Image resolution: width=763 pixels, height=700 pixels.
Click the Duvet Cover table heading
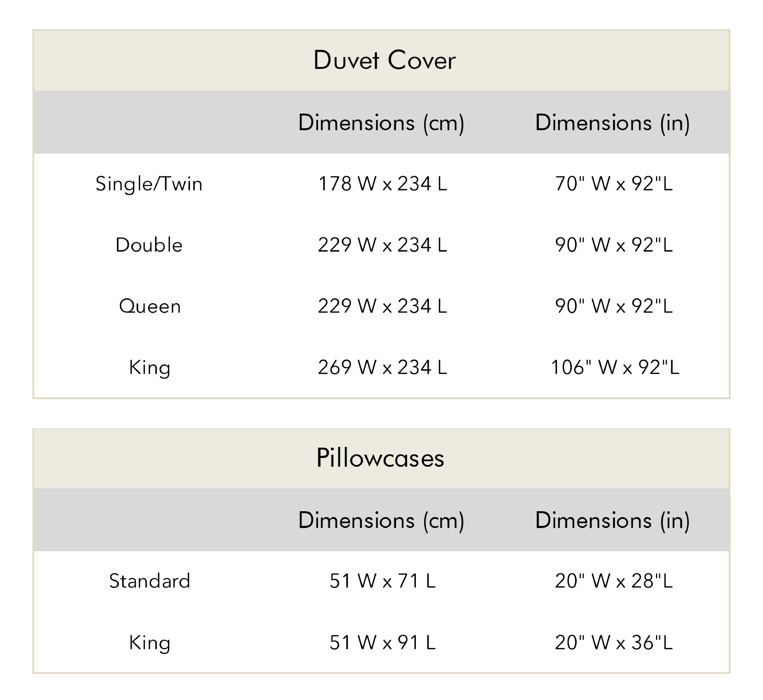pos(384,60)
